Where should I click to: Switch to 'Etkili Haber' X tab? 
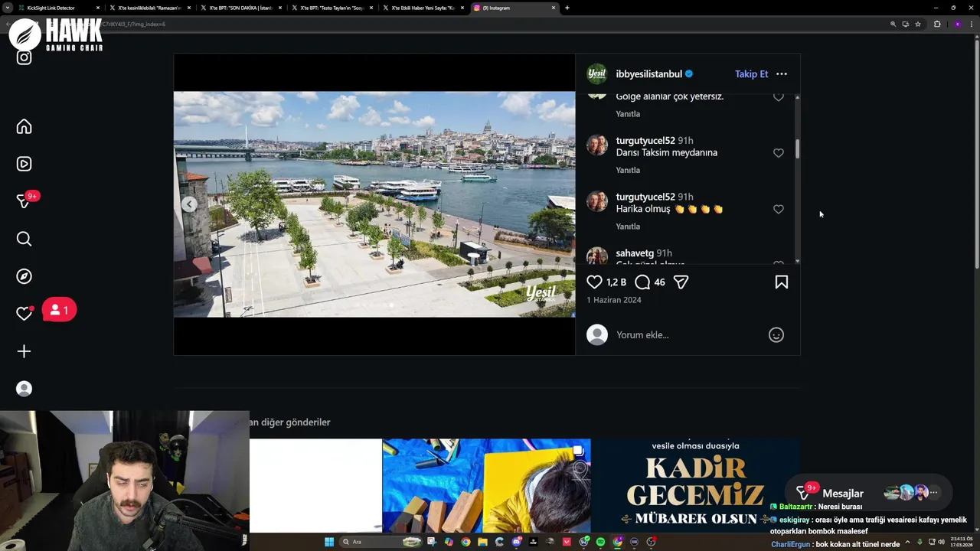423,8
